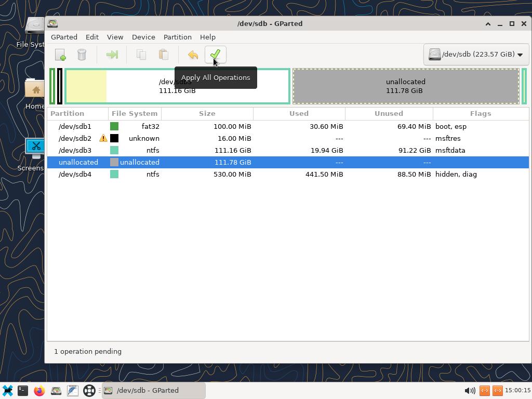Viewport: 532px width, 399px height.
Task: Click the green fat32 color swatch
Action: click(114, 126)
